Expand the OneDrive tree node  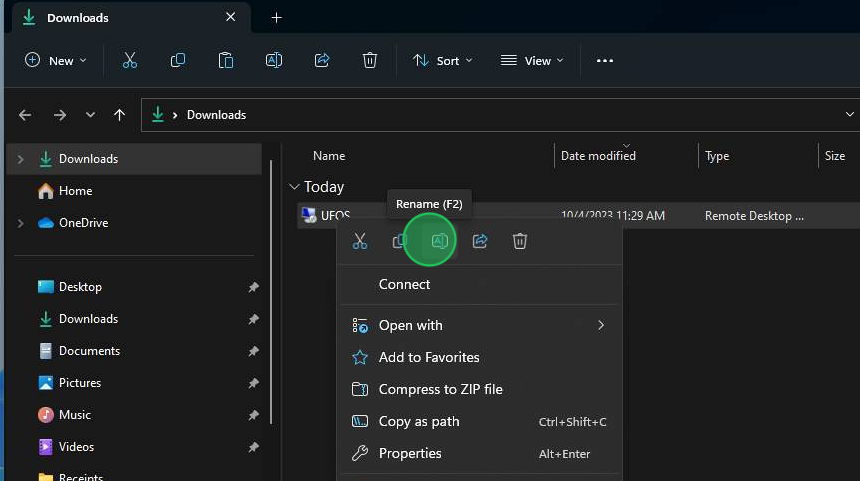[x=20, y=223]
